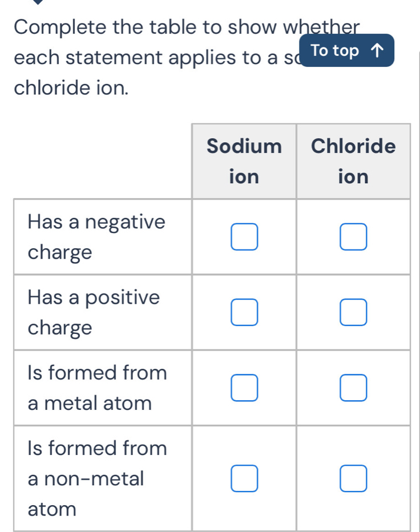Click the 'Chloride ion' column header
The width and height of the screenshot is (420, 532).
353,161
